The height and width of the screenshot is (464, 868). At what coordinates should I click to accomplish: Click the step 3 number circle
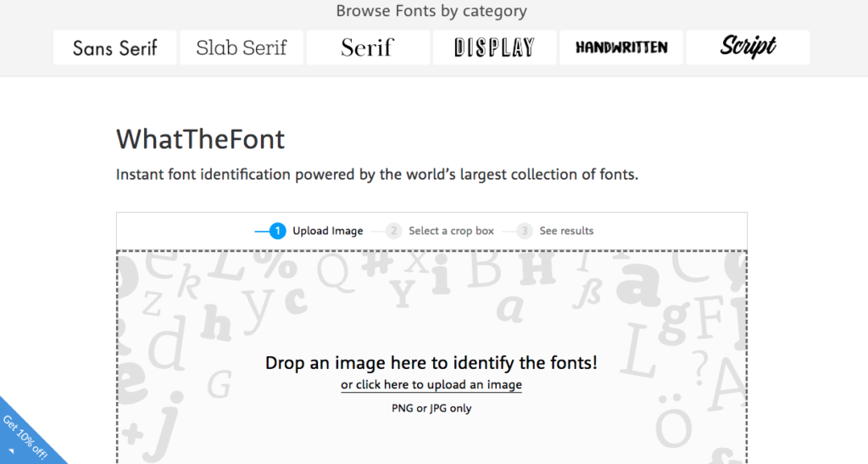(525, 231)
